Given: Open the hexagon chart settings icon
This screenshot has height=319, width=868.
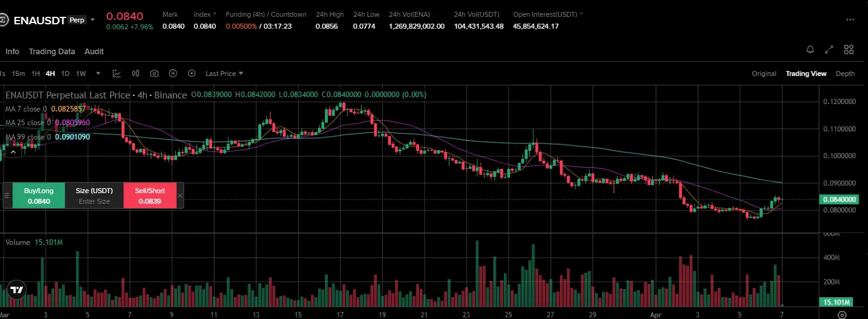Looking at the screenshot, I should 191,74.
